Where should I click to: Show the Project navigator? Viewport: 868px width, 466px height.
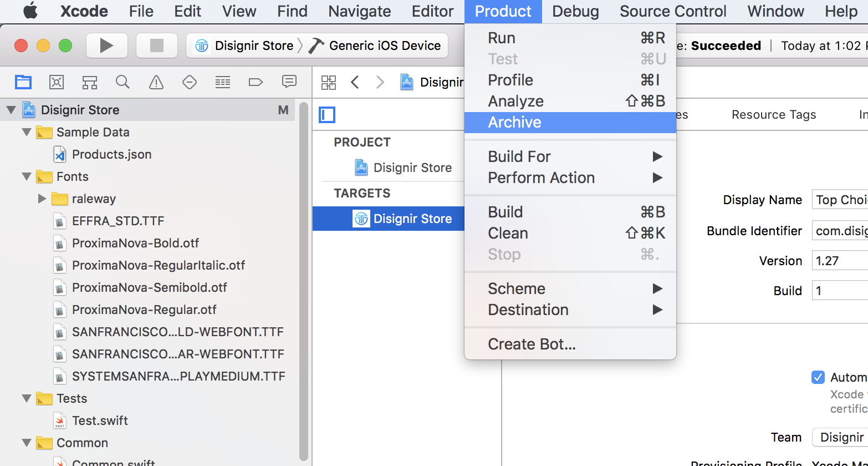click(23, 83)
